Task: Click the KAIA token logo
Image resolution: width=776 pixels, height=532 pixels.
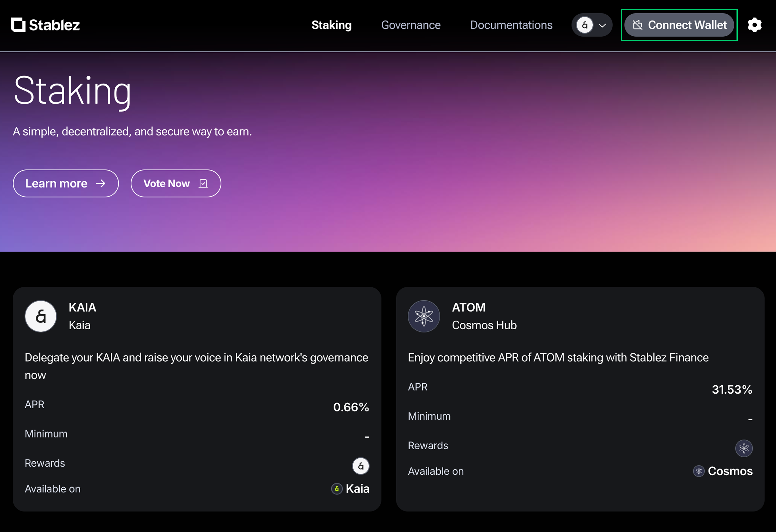Action: tap(41, 316)
